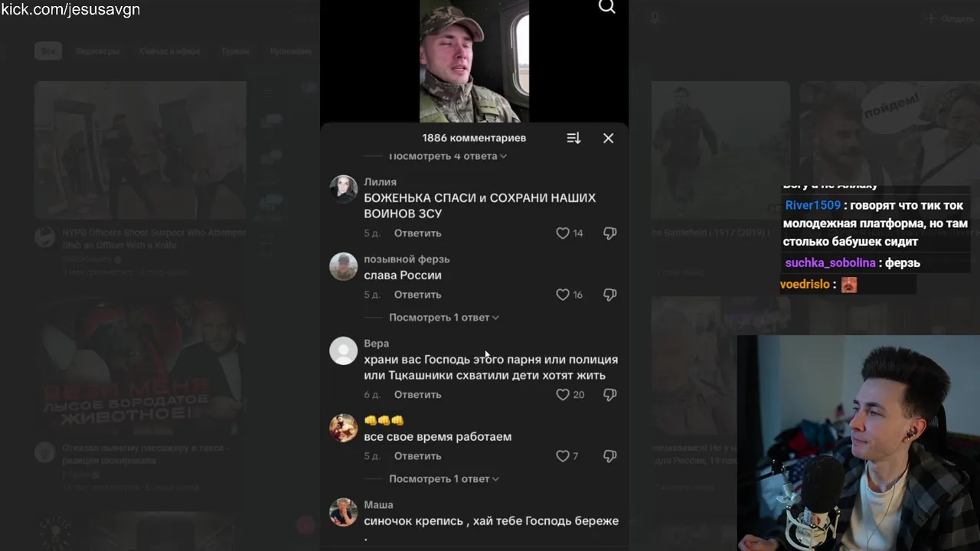
Task: Expand 'Посмотреть 1 ответ' under the fist-emoji comment
Action: point(444,479)
